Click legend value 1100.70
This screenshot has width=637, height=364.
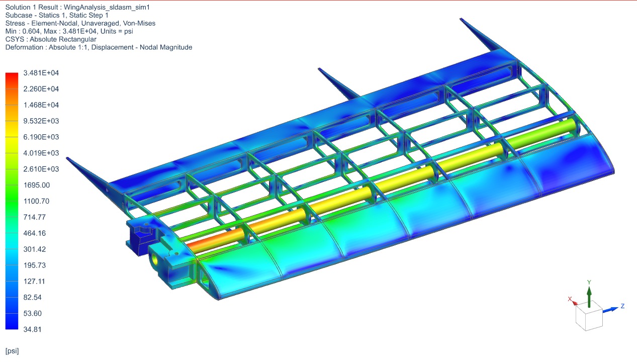37,201
